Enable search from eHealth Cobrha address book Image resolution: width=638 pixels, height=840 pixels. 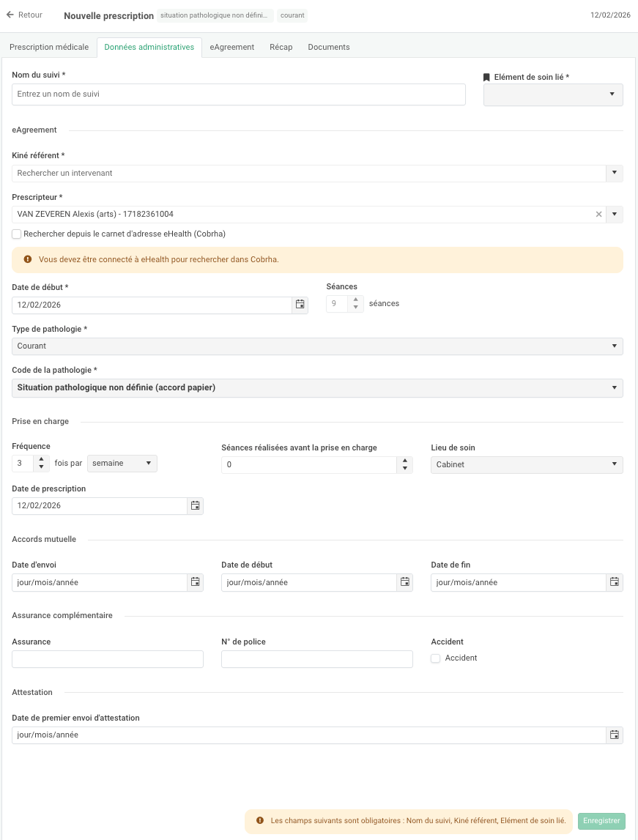point(17,234)
